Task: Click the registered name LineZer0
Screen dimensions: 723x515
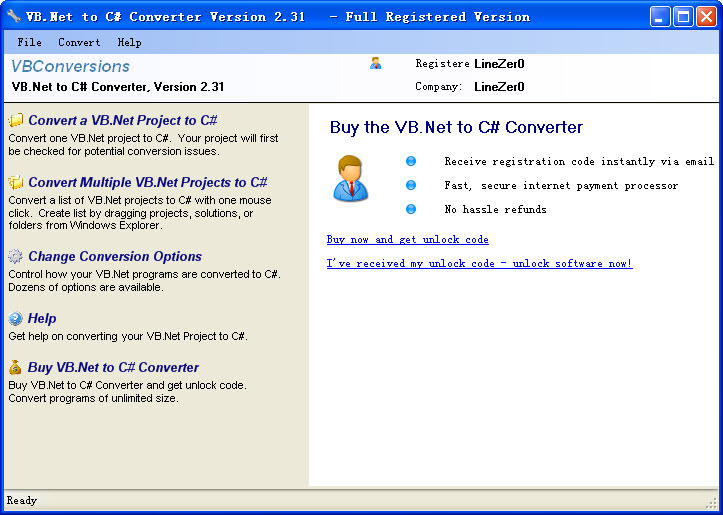Action: (x=499, y=64)
